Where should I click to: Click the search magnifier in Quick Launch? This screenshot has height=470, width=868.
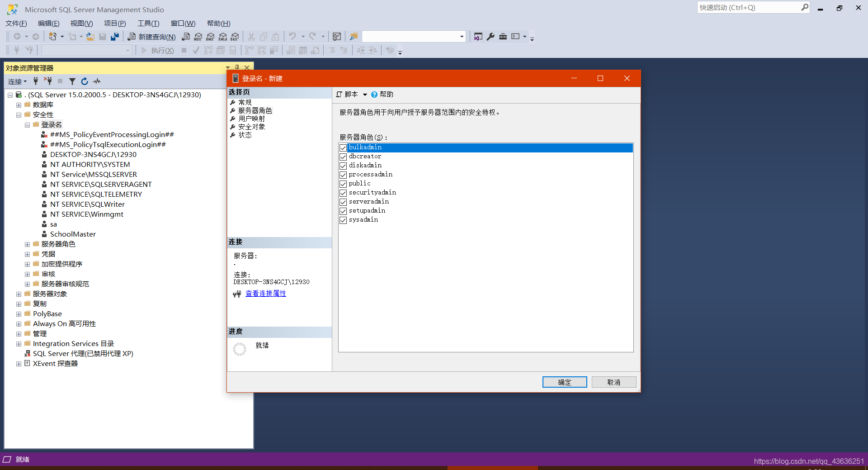[805, 7]
